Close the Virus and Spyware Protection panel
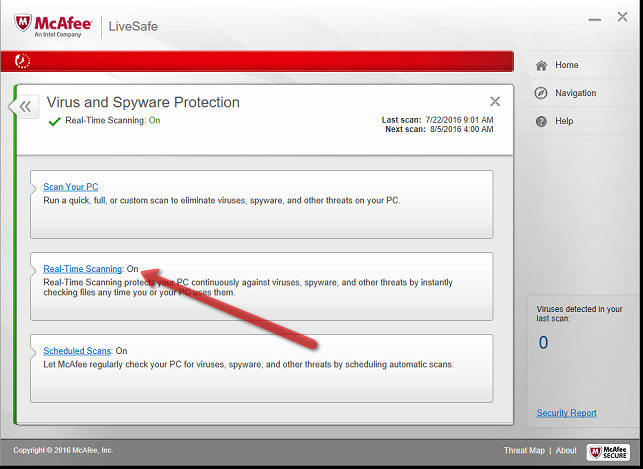The image size is (643, 469). (495, 101)
